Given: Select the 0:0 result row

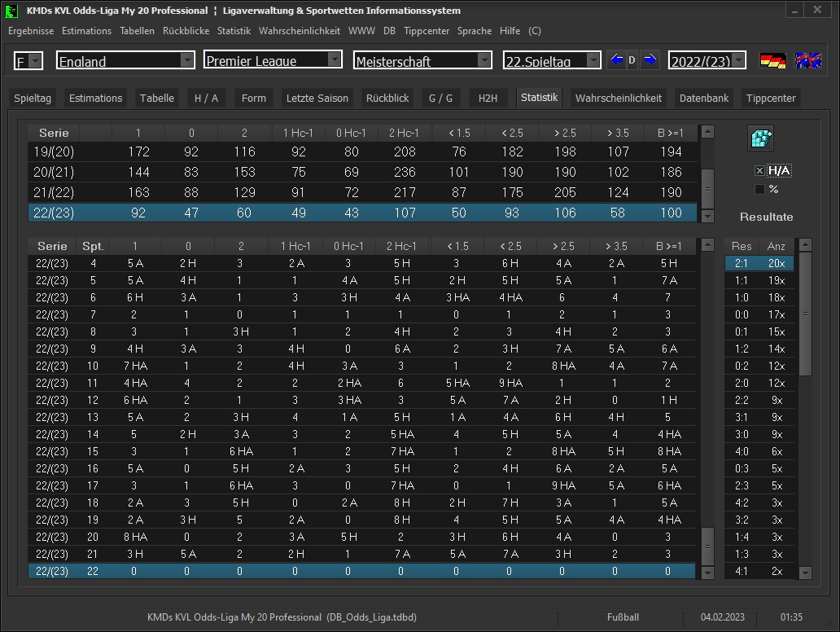Looking at the screenshot, I should (x=759, y=314).
